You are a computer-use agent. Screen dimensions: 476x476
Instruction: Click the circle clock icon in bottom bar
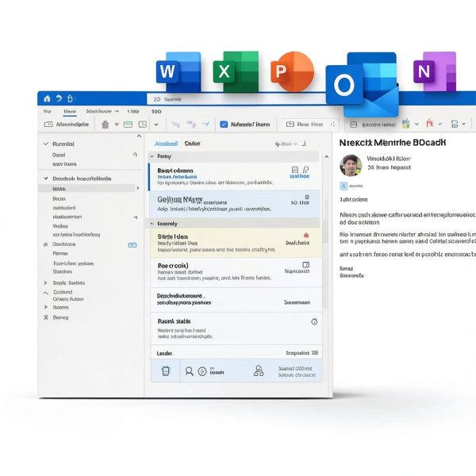click(202, 371)
